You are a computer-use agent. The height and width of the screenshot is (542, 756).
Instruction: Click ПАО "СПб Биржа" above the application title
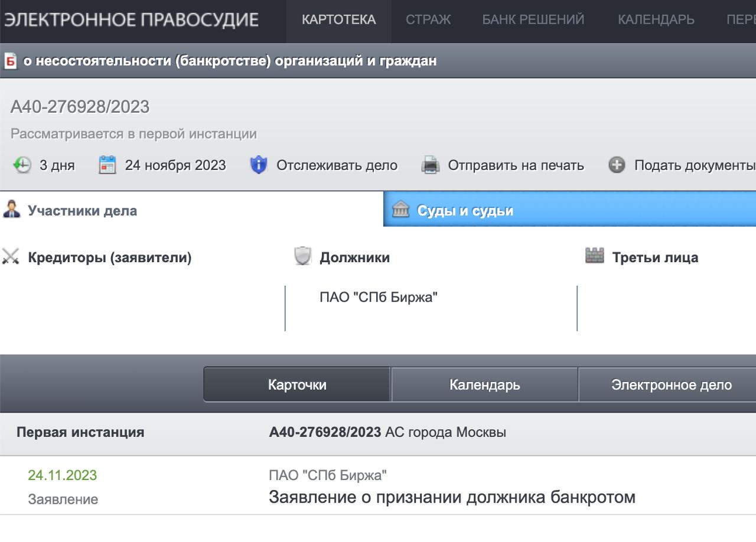click(328, 475)
